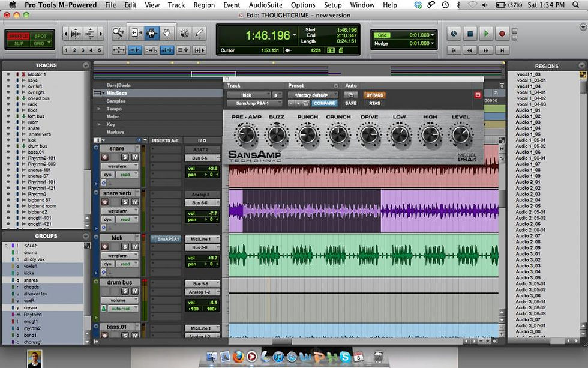Open the Event menu

point(232,5)
